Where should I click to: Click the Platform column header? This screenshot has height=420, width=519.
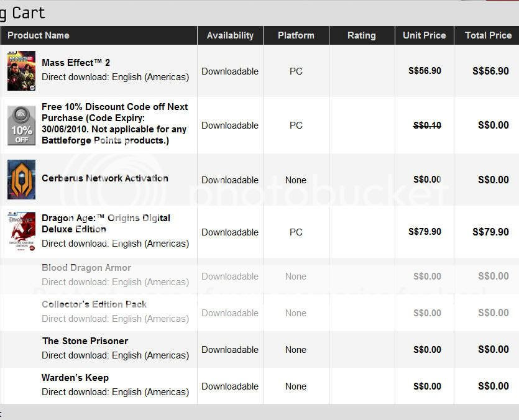296,35
